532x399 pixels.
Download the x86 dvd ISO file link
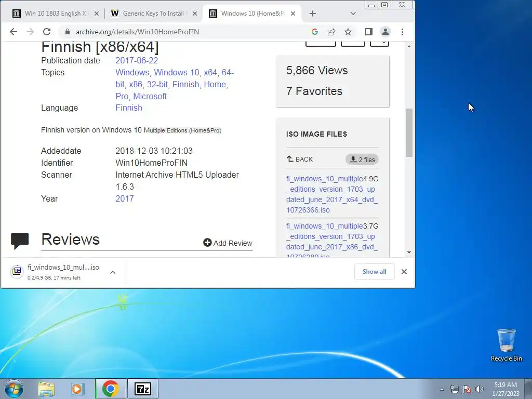332,241
